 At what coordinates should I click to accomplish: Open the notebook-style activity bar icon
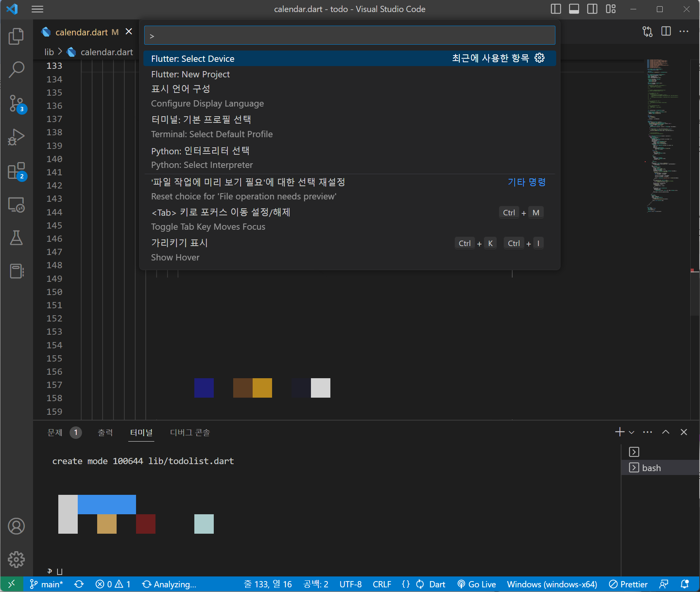point(16,271)
